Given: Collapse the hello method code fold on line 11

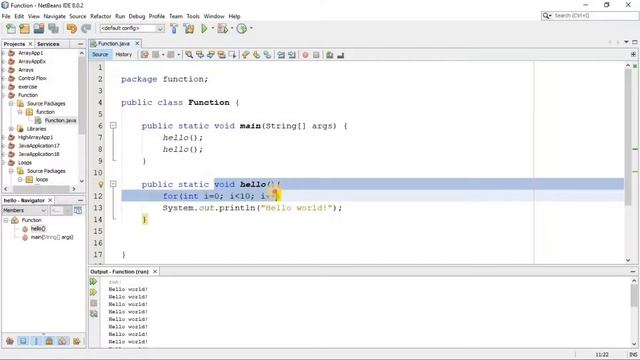Looking at the screenshot, I should tap(113, 184).
